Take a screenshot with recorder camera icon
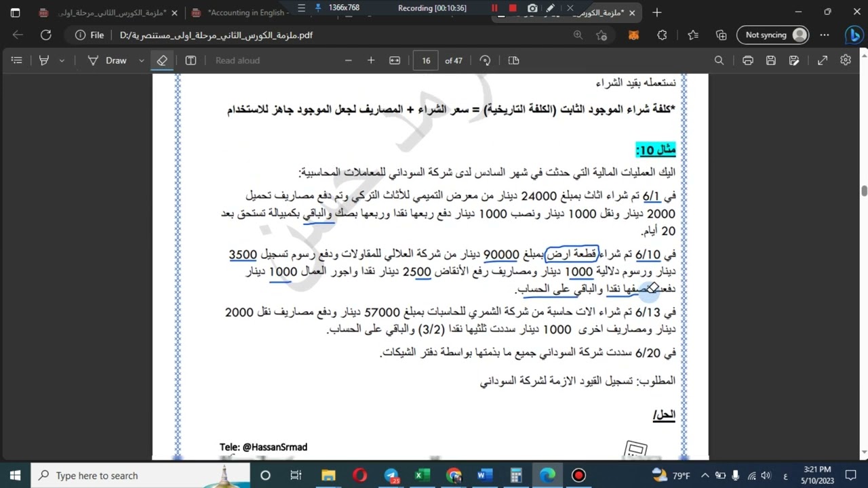The height and width of the screenshot is (488, 868). coord(532,8)
